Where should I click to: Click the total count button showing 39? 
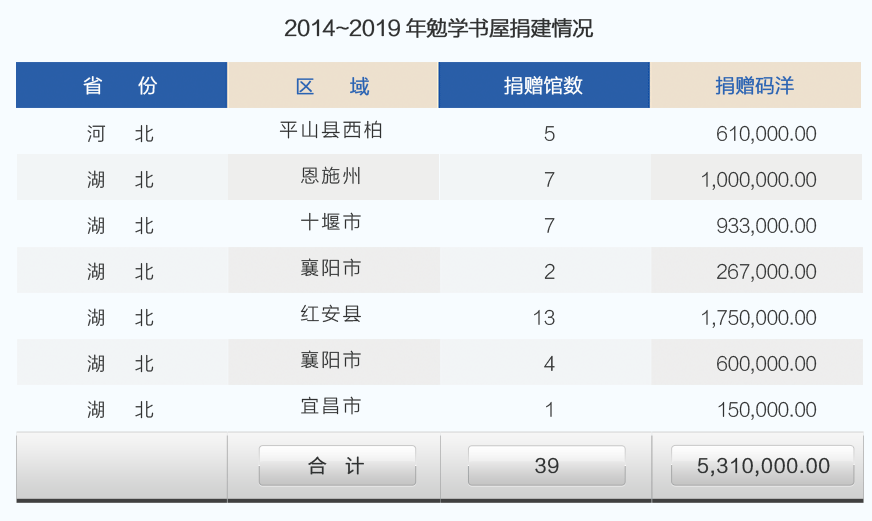pyautogui.click(x=547, y=465)
